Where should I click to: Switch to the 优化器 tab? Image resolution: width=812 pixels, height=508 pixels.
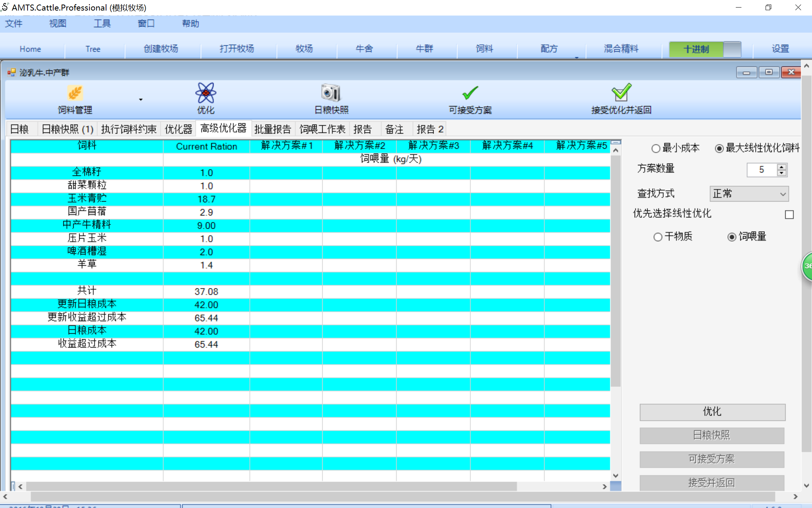178,129
